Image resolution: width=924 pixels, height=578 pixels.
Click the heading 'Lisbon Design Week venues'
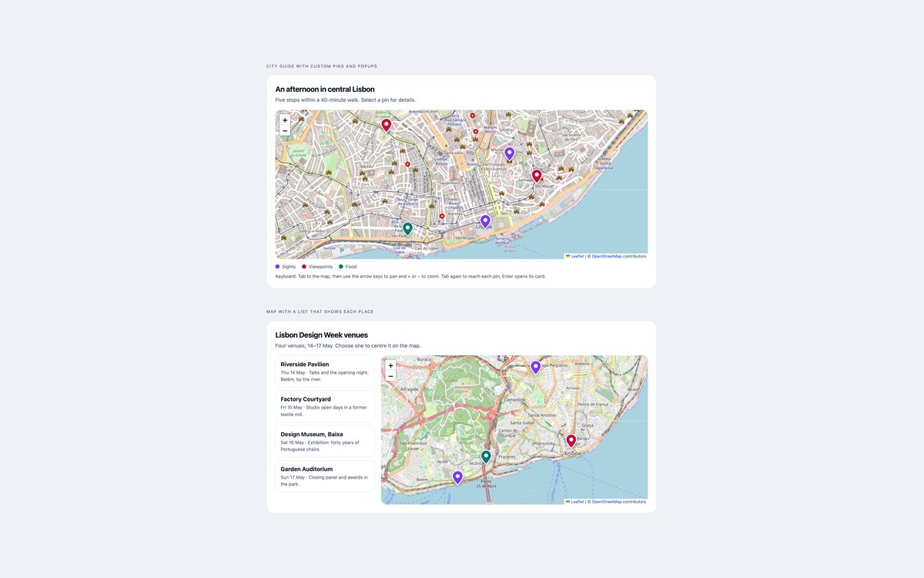tap(322, 335)
